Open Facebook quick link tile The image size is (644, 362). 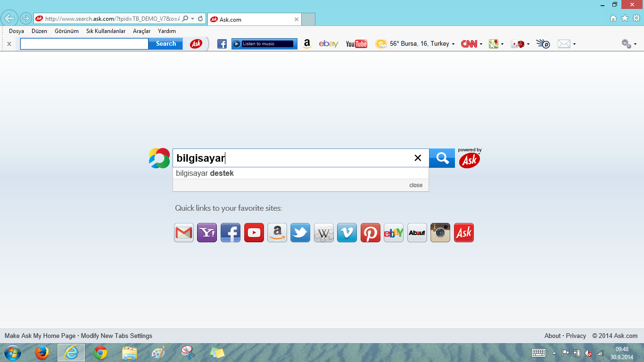point(231,232)
